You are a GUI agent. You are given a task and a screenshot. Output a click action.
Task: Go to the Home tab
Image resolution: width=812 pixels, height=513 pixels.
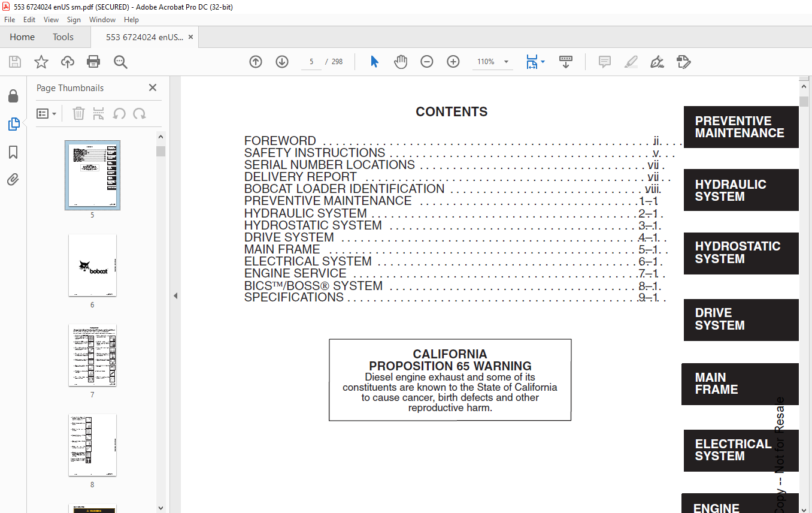pyautogui.click(x=22, y=37)
